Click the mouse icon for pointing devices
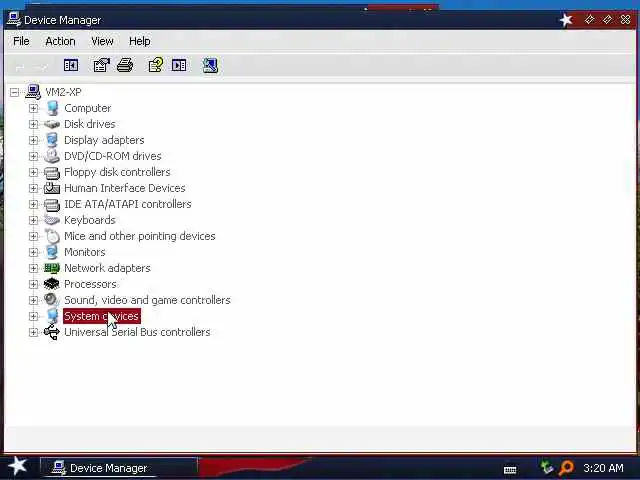The height and width of the screenshot is (480, 640). [x=52, y=236]
